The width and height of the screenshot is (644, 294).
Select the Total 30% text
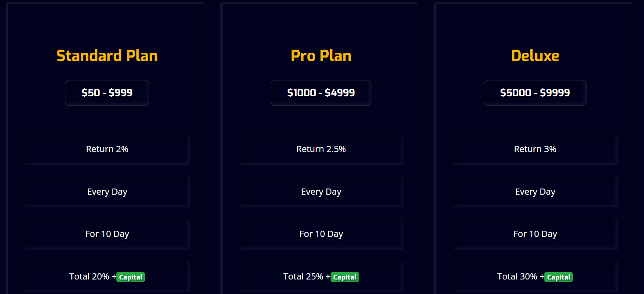518,276
